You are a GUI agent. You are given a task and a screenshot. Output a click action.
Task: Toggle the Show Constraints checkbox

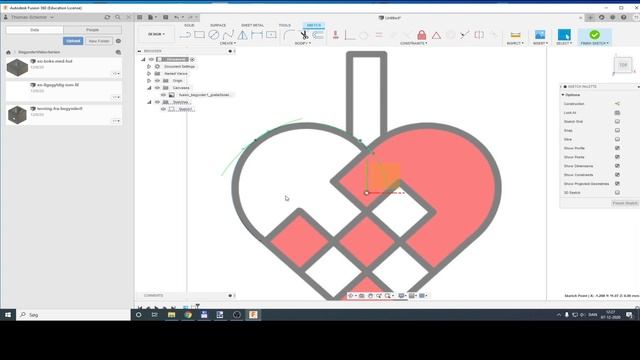617,175
